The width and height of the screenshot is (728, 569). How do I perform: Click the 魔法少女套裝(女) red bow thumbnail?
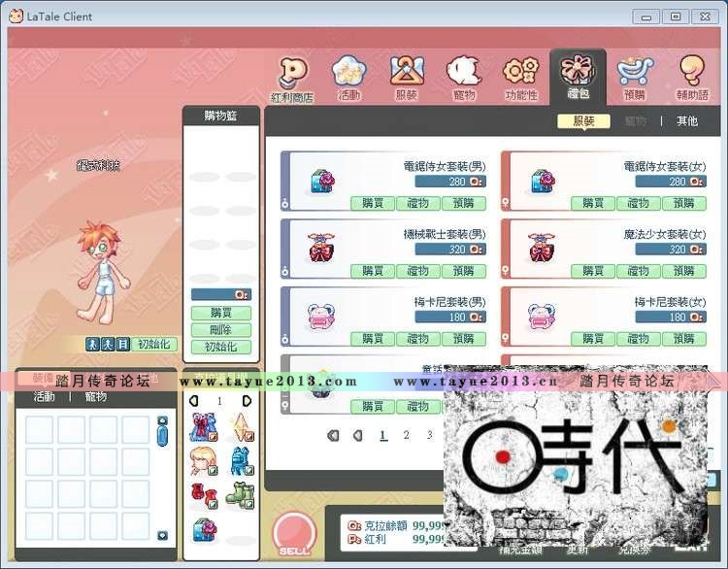[x=542, y=248]
